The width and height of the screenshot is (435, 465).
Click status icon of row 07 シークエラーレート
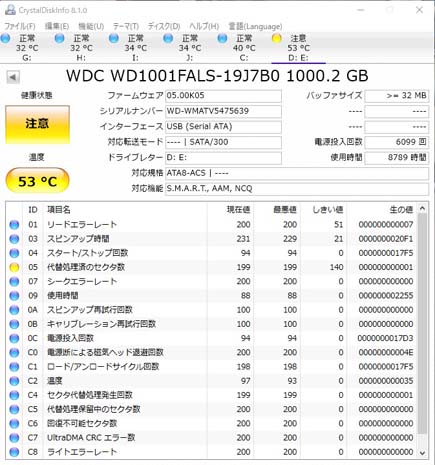[14, 282]
